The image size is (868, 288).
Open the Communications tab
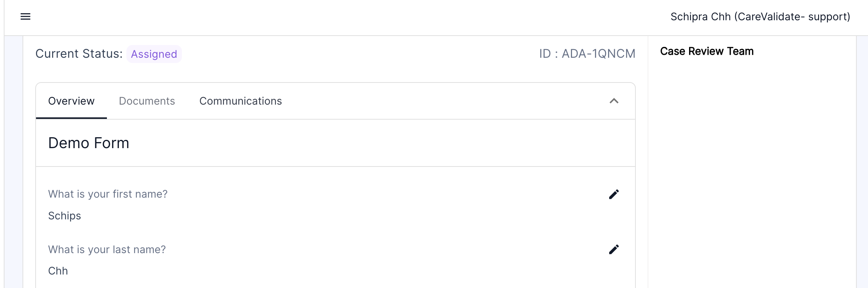[x=240, y=101]
